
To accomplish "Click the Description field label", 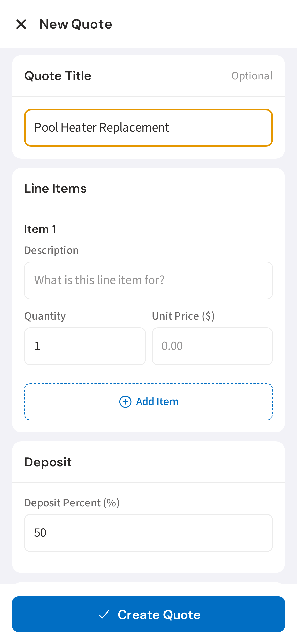I will [x=51, y=250].
